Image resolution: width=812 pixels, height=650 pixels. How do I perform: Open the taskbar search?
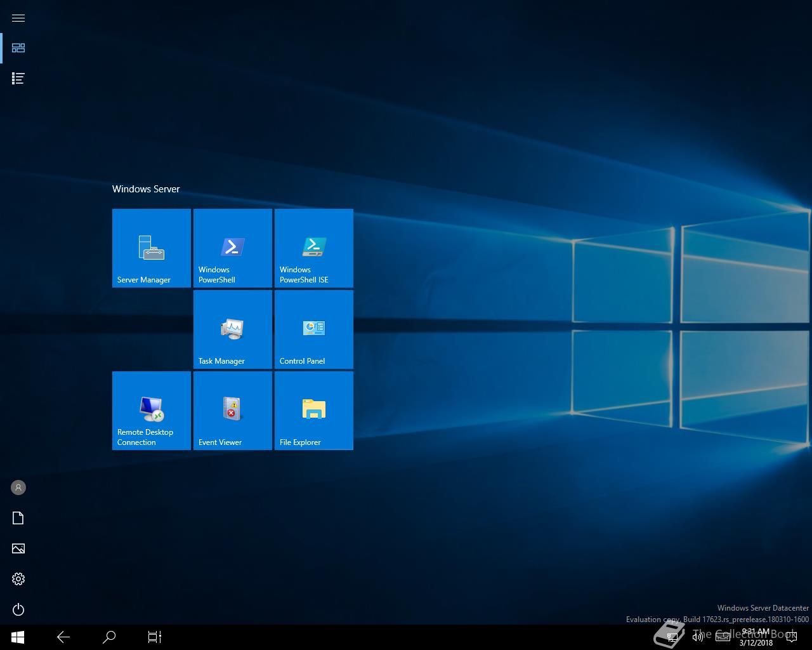[x=109, y=637]
